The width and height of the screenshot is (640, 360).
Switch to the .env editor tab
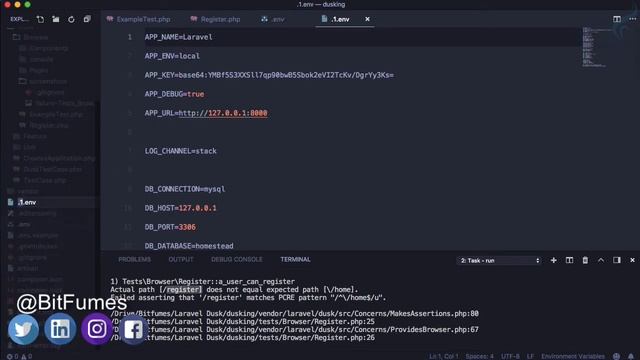[273, 19]
